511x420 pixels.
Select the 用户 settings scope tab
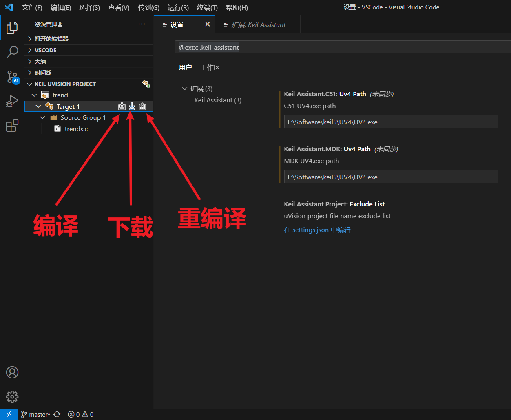point(185,68)
